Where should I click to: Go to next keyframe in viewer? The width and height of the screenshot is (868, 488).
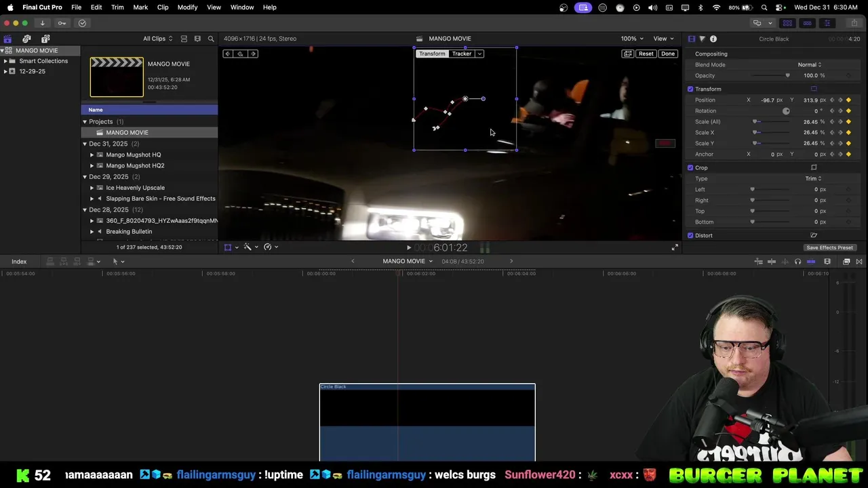coord(253,54)
